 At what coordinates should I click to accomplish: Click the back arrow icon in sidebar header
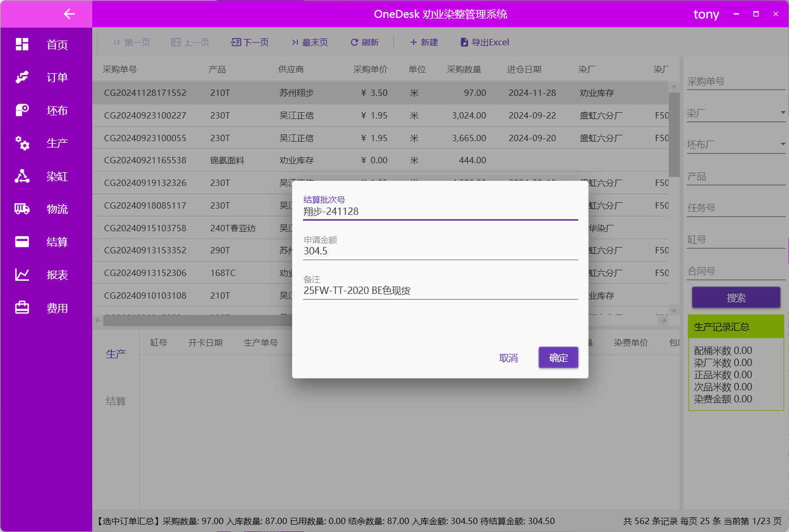69,14
